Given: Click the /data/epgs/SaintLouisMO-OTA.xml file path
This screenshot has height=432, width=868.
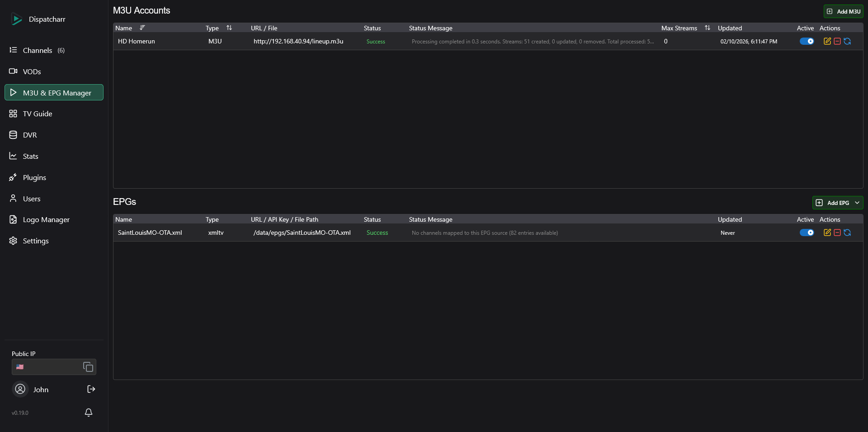Looking at the screenshot, I should [x=302, y=233].
